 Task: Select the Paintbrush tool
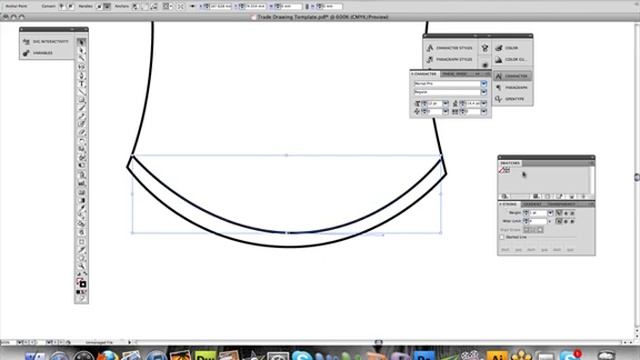(82, 108)
